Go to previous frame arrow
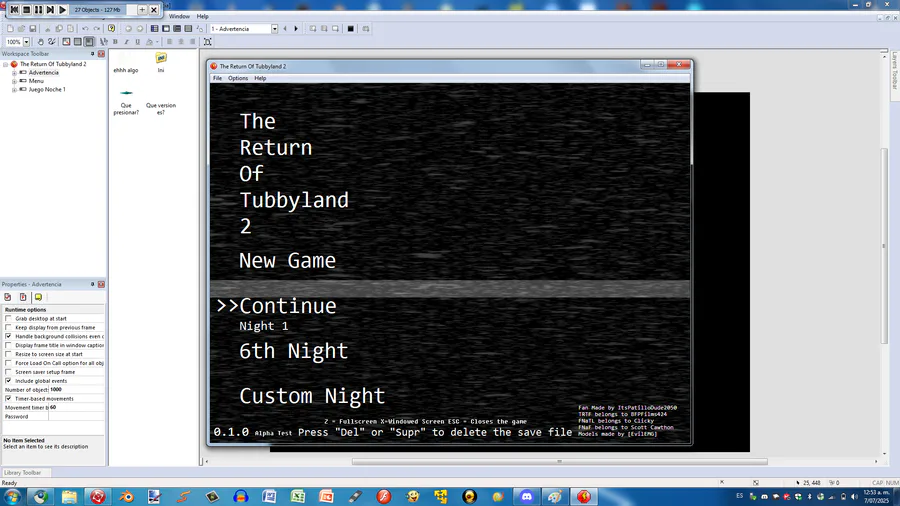The width and height of the screenshot is (900, 506). pos(285,29)
